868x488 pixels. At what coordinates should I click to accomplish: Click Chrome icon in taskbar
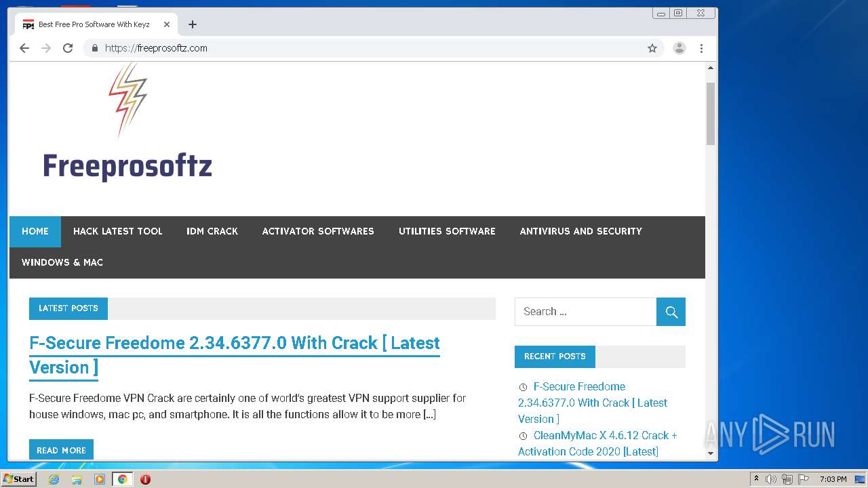coord(122,479)
